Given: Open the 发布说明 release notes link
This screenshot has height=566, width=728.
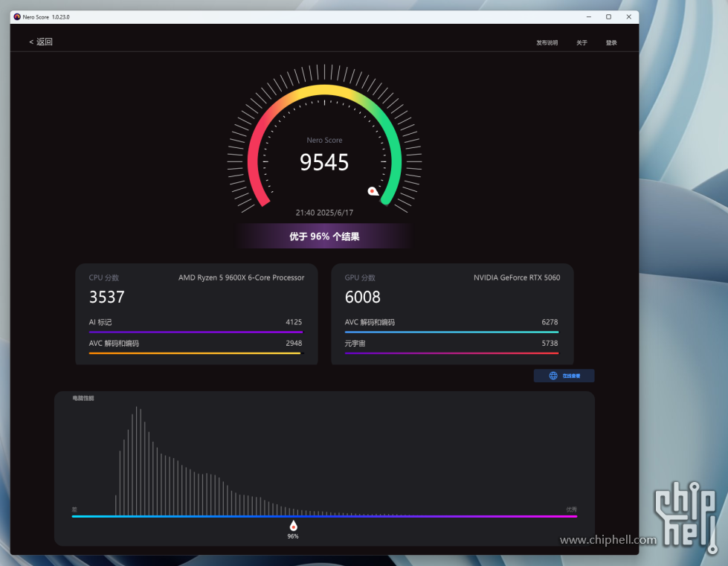Looking at the screenshot, I should (x=547, y=42).
